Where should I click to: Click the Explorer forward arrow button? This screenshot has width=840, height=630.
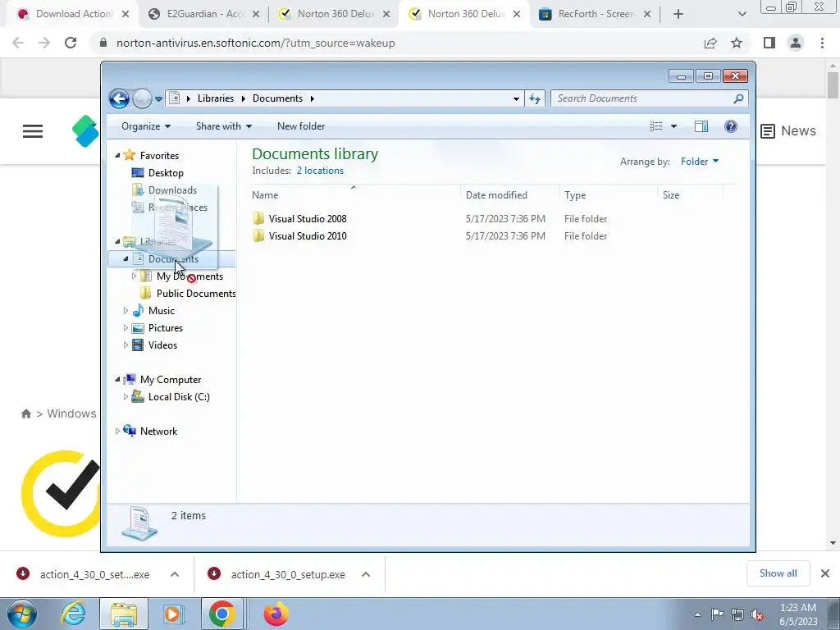[142, 98]
